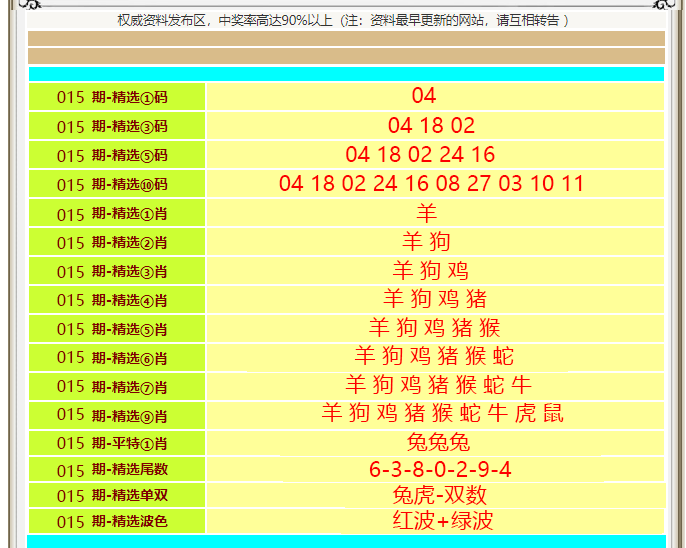Click the '红波+绿波' color wave value
This screenshot has height=548, width=686.
click(442, 521)
